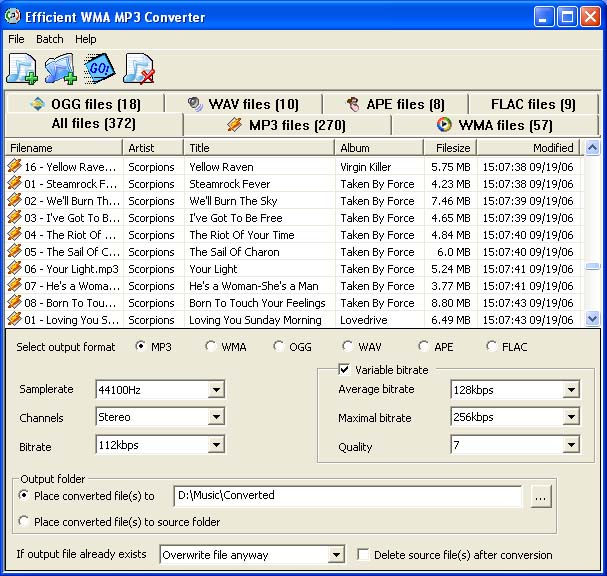Screen dimensions: 607x576
Task: Click MP3 icon beside 16 - Yellow Raven file
Action: coord(14,166)
